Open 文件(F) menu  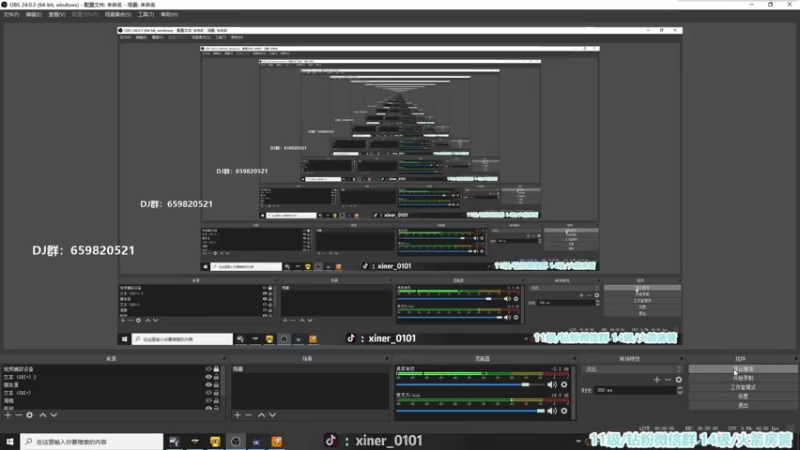pos(11,15)
